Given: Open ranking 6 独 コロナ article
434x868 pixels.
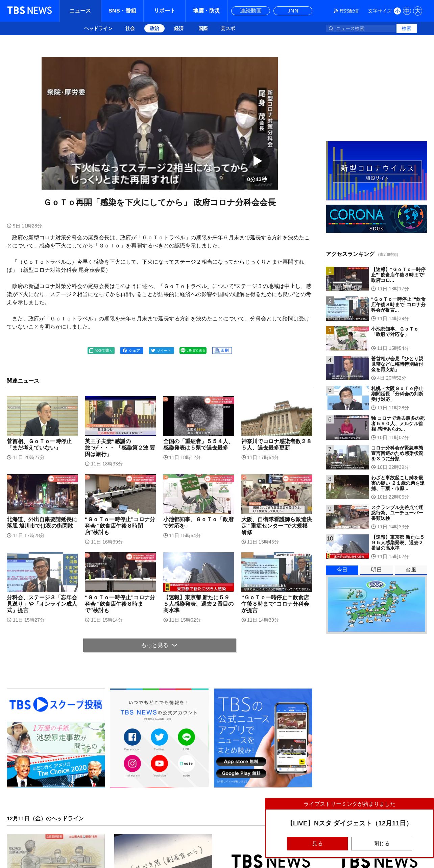Looking at the screenshot, I should pyautogui.click(x=377, y=428).
